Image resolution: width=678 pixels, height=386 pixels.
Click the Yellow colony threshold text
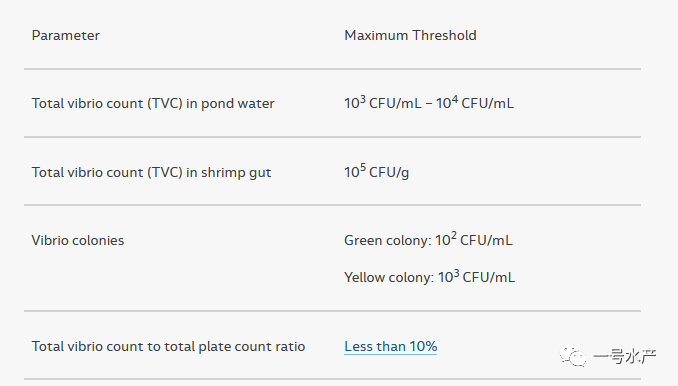click(429, 277)
